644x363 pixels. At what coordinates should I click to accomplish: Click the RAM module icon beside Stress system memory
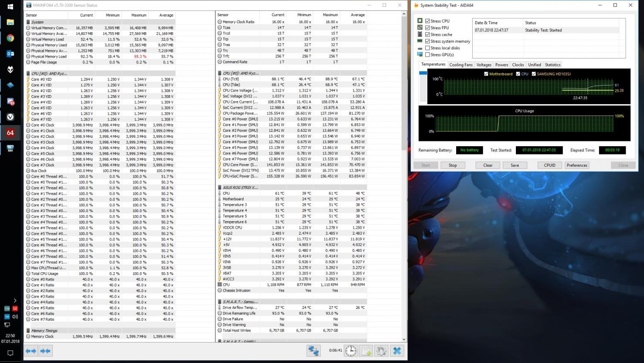(x=420, y=41)
